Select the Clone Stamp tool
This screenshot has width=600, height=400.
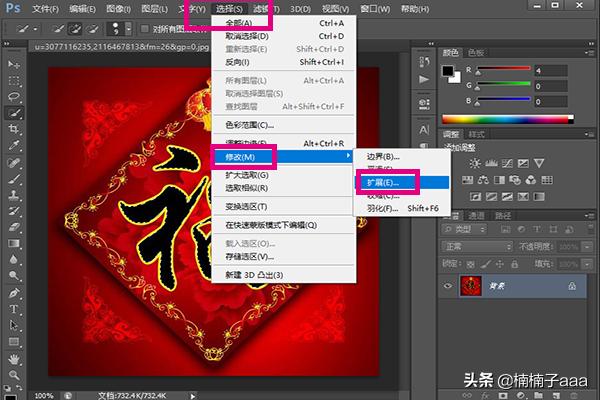[x=14, y=195]
